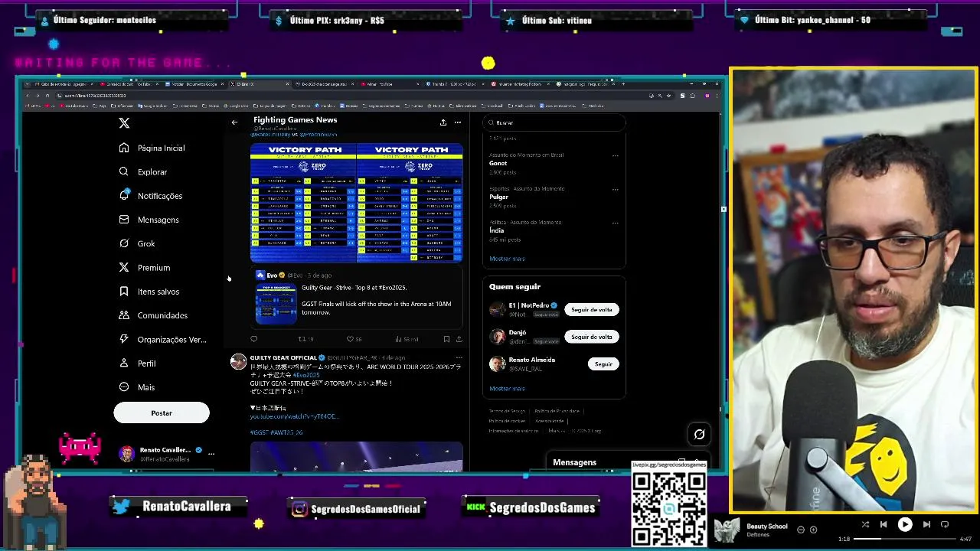The height and width of the screenshot is (551, 980).
Task: Open Perfil in the sidebar
Action: pyautogui.click(x=138, y=364)
